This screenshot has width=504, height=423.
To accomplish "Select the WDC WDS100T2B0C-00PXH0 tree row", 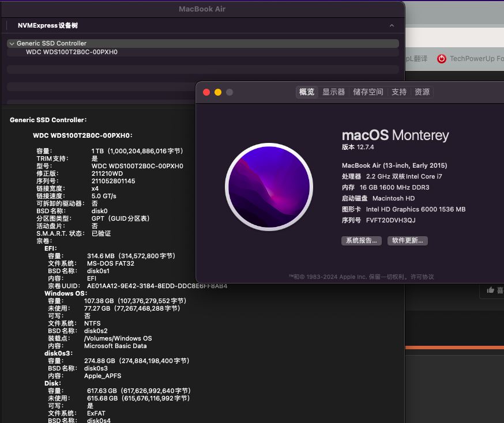I will [203, 52].
